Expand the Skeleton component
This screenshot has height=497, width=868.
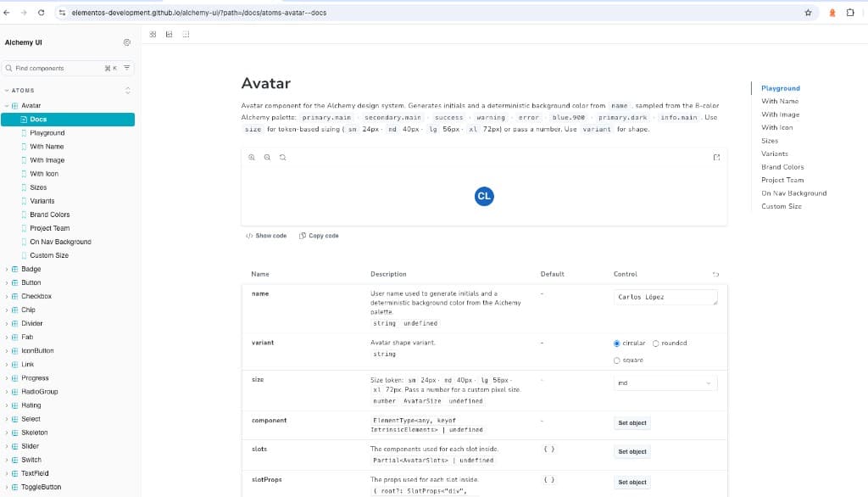[34, 433]
